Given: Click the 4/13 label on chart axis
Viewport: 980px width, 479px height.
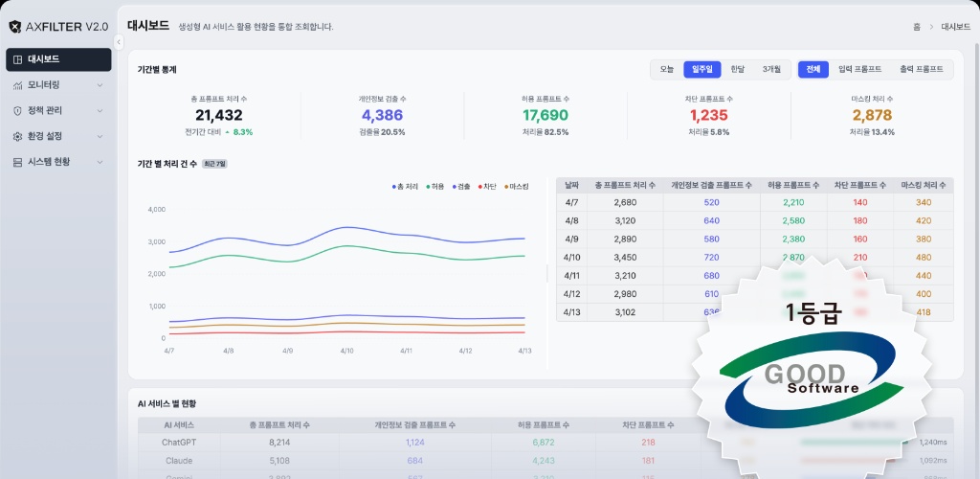Looking at the screenshot, I should pos(524,351).
